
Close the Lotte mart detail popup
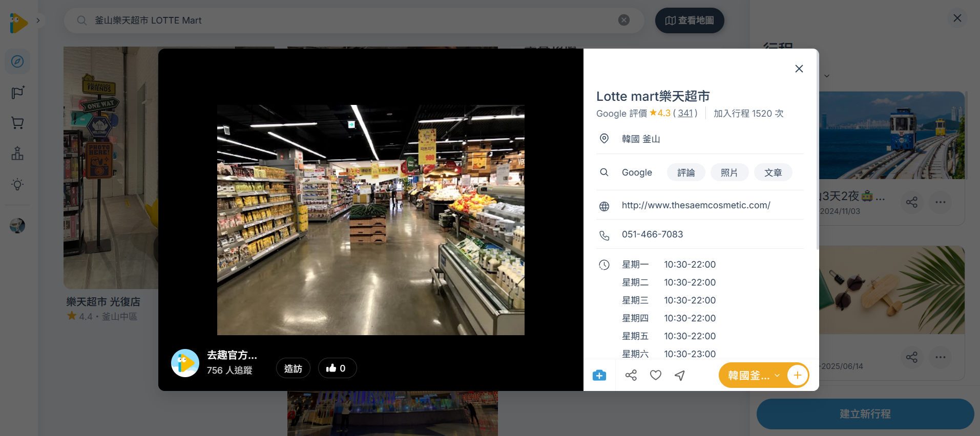click(799, 69)
